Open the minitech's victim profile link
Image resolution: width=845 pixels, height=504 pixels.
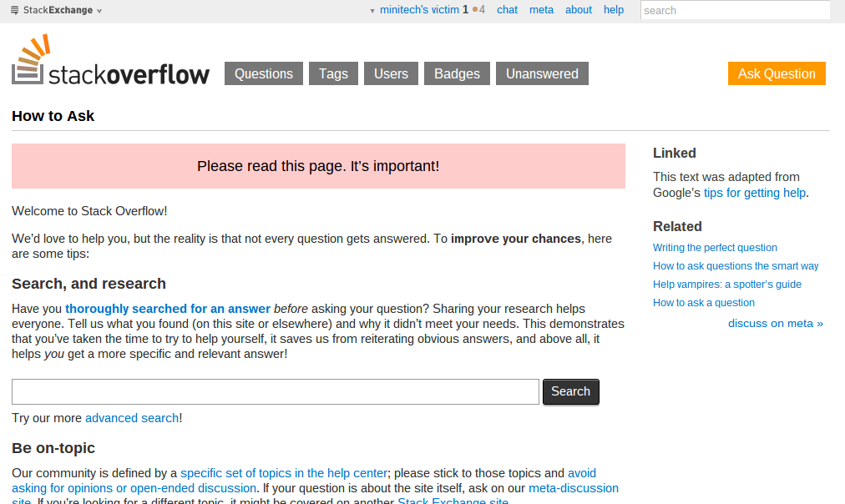pyautogui.click(x=419, y=10)
